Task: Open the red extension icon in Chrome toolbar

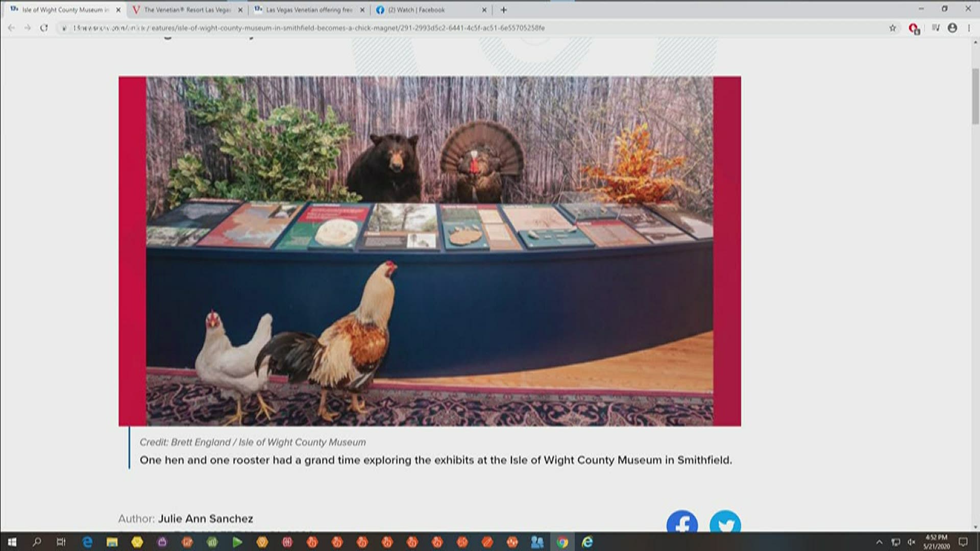Action: click(x=914, y=29)
